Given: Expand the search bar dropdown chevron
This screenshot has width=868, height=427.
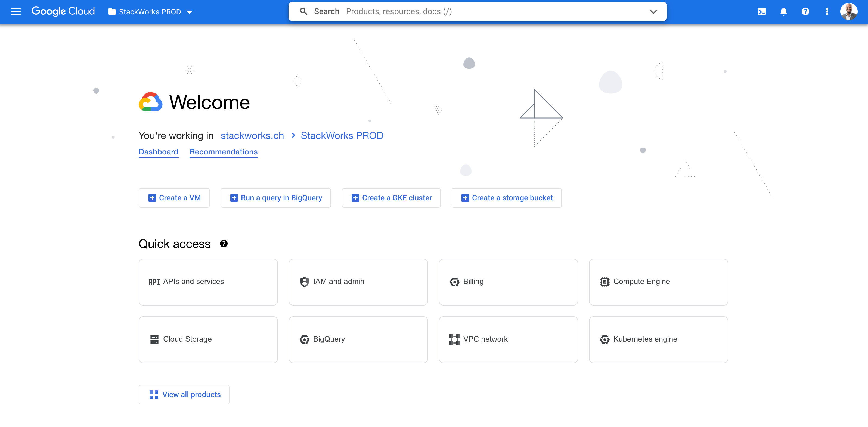Looking at the screenshot, I should click(653, 11).
